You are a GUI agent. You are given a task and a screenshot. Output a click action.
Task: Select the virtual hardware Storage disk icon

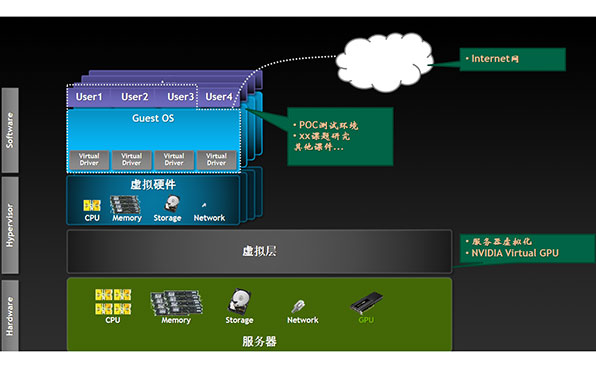click(172, 204)
